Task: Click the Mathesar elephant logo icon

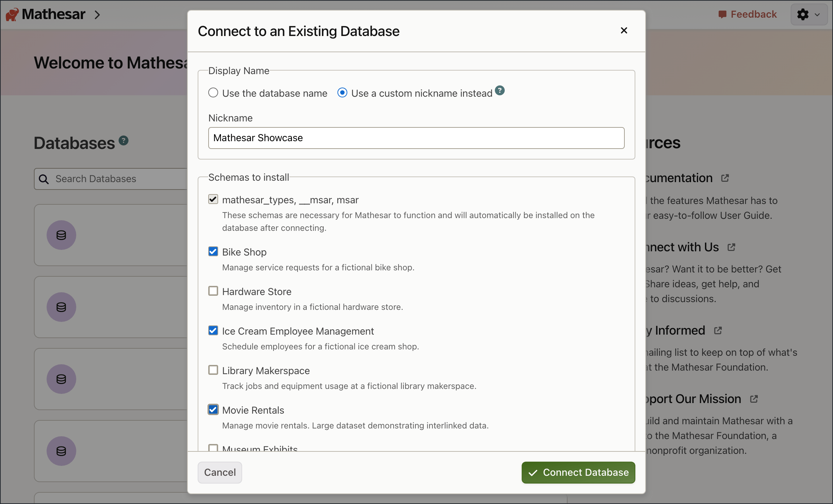Action: 12,14
